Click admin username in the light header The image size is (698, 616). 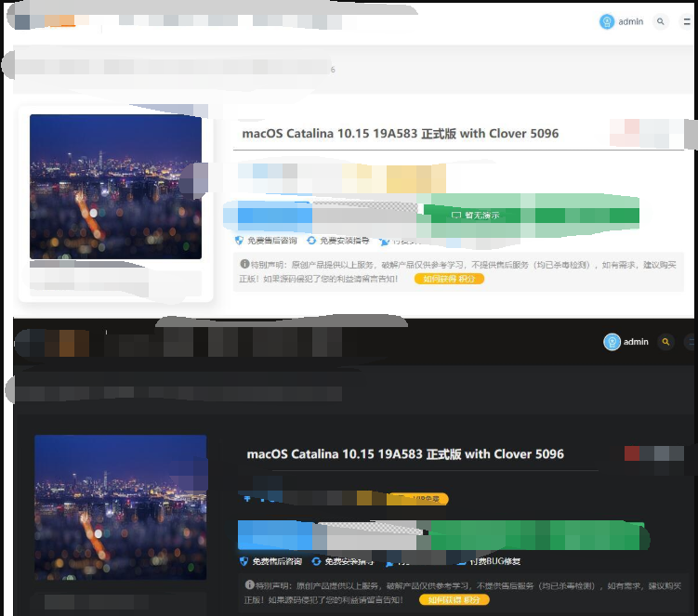[x=631, y=21]
